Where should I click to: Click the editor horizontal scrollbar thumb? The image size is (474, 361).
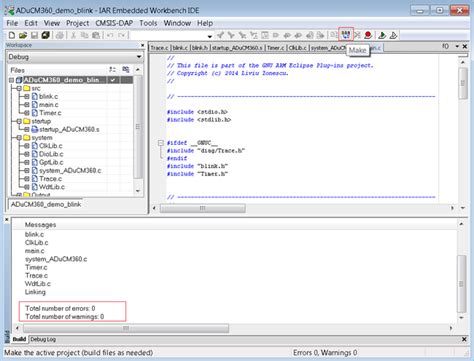pyautogui.click(x=203, y=208)
